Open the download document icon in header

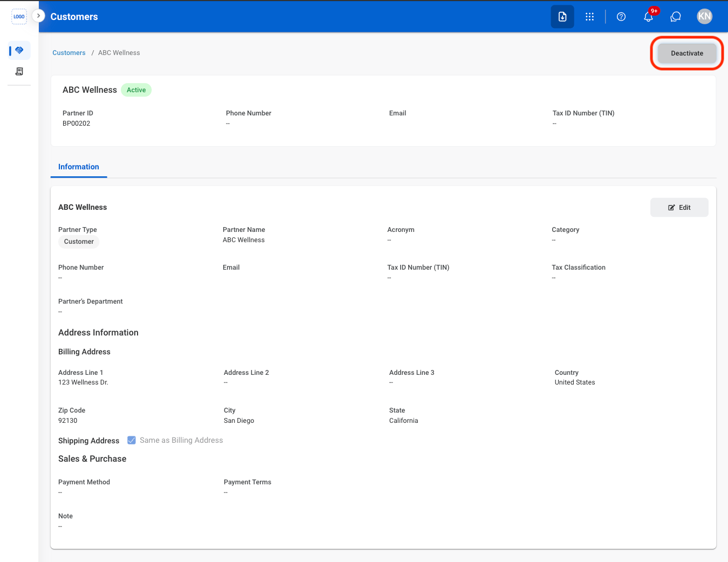(x=562, y=17)
